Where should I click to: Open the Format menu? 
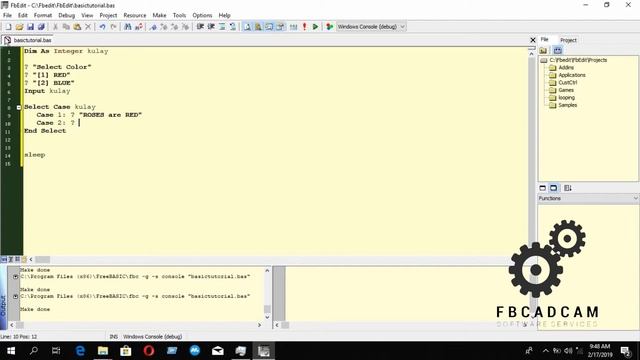43,15
